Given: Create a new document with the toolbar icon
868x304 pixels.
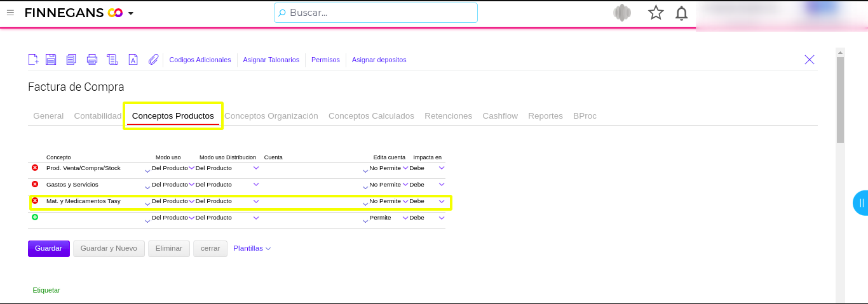Looking at the screenshot, I should point(34,60).
